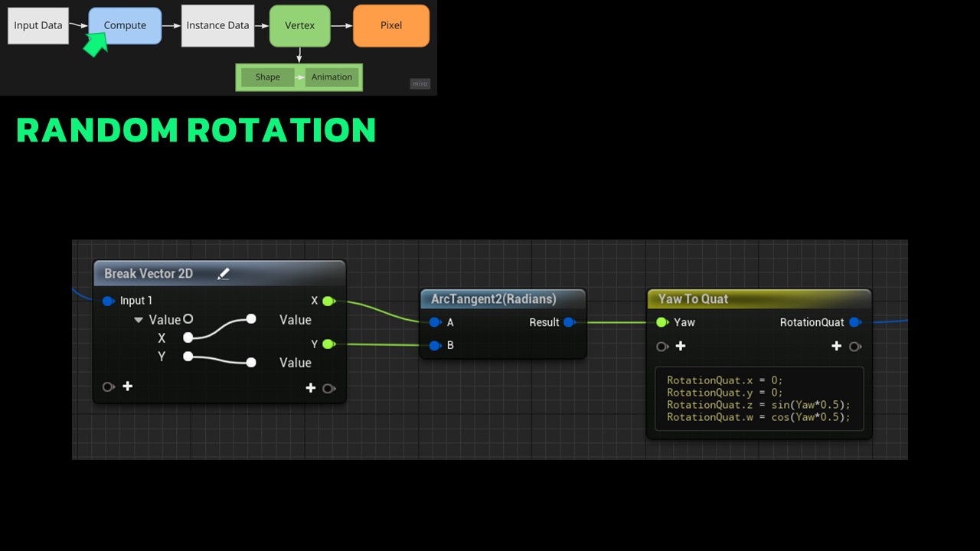
Task: Select the Vertex stage box
Action: pyautogui.click(x=299, y=25)
